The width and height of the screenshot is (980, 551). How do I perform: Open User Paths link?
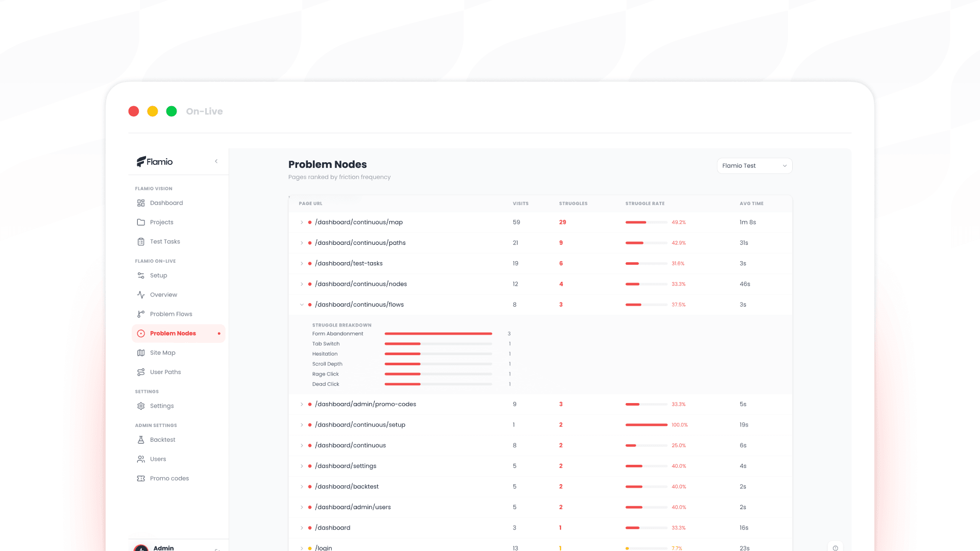(178, 372)
